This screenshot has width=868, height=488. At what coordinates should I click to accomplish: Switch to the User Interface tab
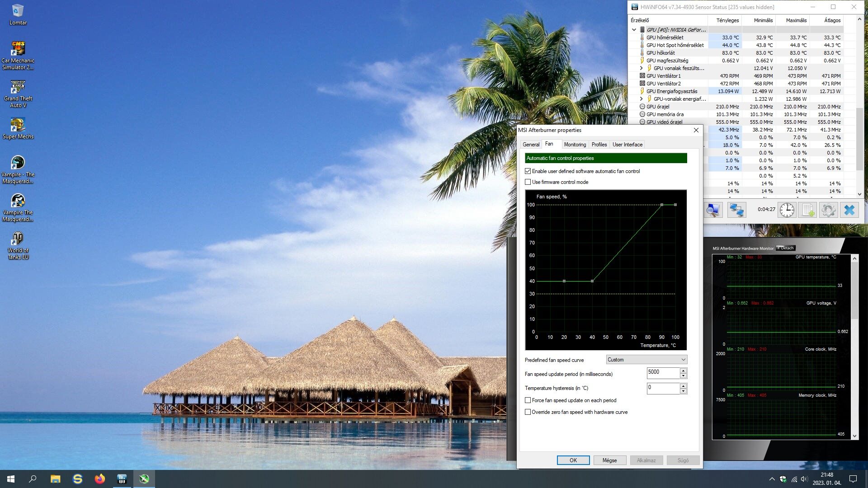tap(627, 145)
